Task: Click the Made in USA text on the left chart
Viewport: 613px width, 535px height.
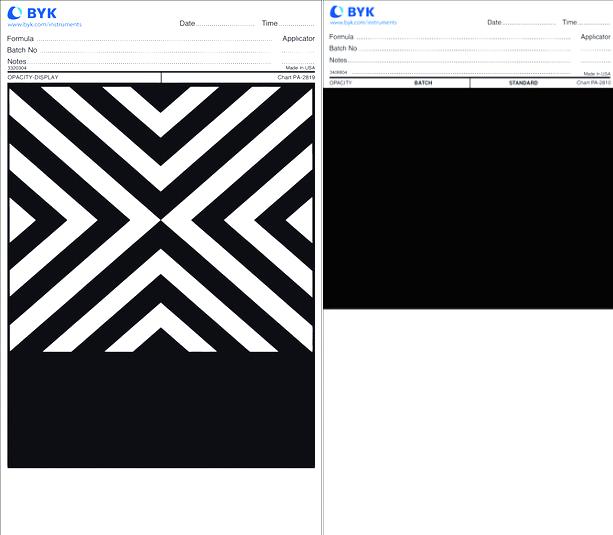Action: (x=300, y=68)
